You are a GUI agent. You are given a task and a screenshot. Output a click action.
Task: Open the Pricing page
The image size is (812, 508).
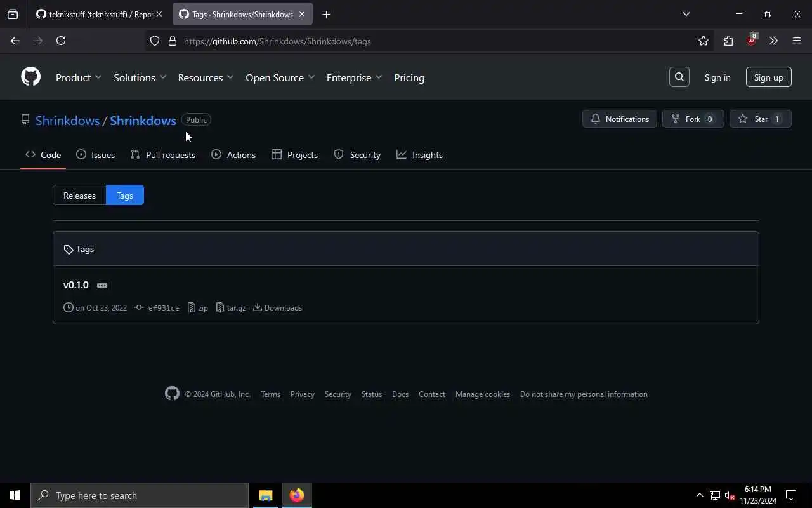coord(409,77)
